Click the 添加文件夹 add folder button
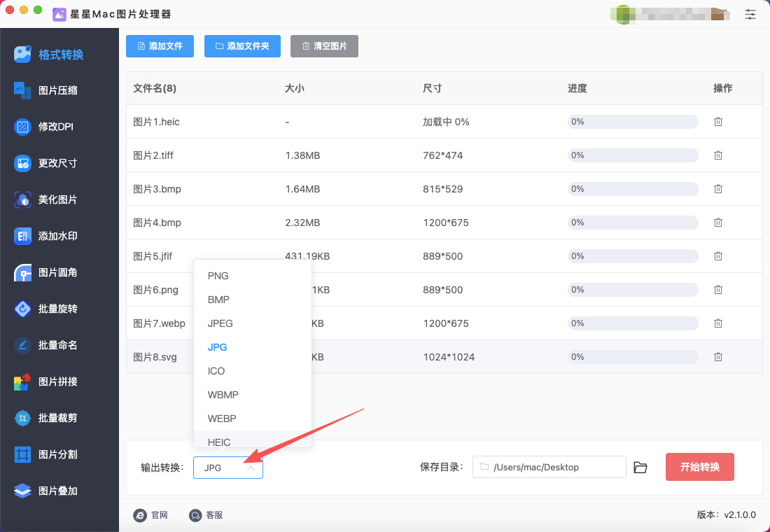 coord(243,46)
